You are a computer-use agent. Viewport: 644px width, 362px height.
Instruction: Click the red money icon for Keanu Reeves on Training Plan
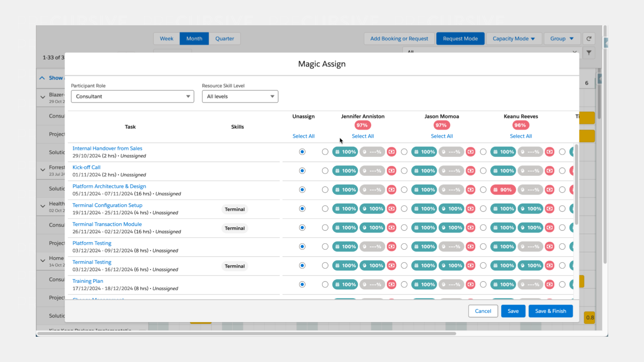(549, 284)
